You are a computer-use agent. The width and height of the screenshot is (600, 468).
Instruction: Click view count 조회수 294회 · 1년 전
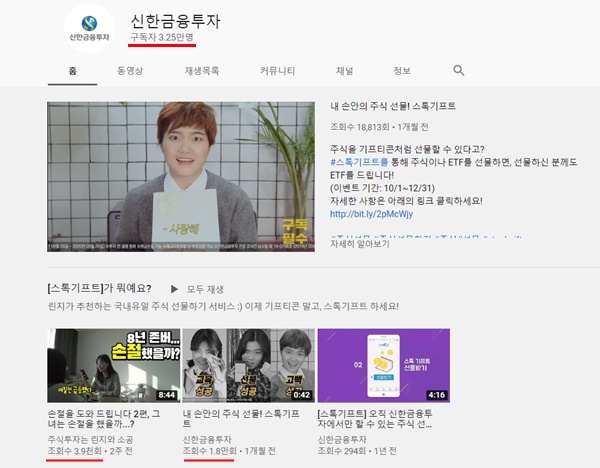click(357, 451)
